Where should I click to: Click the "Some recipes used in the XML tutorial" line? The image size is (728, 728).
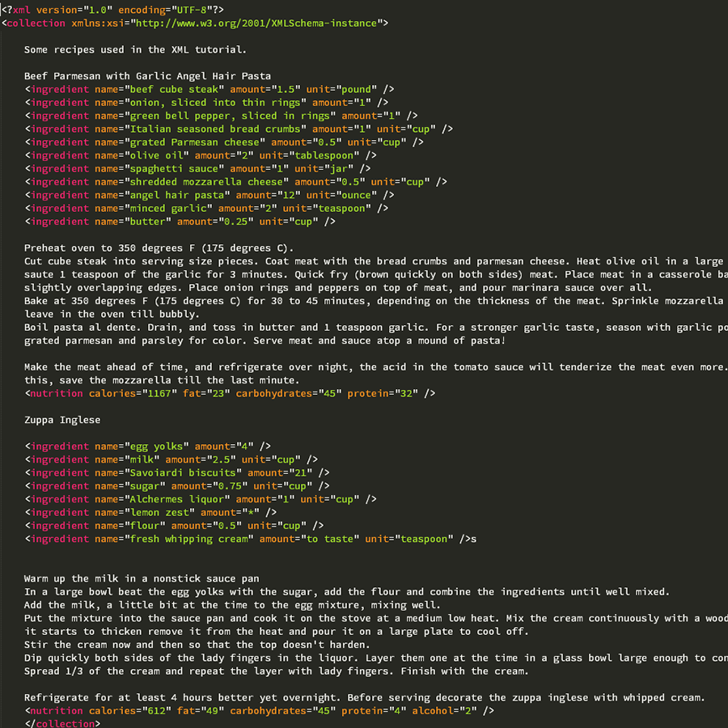[x=135, y=49]
